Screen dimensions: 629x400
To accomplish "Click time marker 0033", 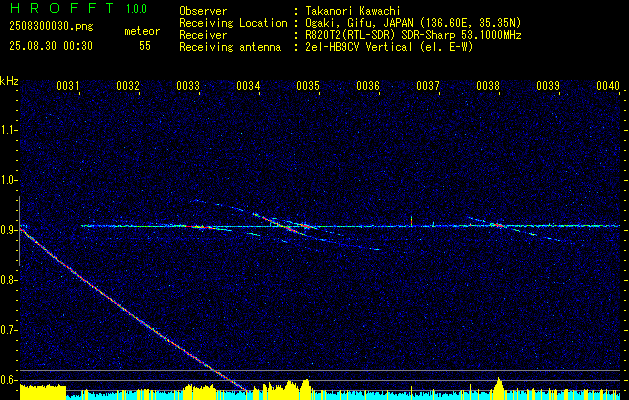I will click(188, 86).
